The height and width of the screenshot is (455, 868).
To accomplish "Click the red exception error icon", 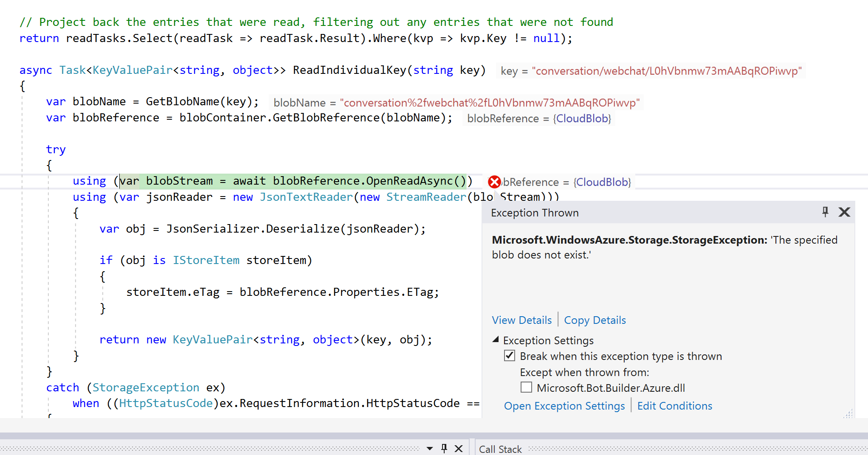I will click(x=494, y=182).
